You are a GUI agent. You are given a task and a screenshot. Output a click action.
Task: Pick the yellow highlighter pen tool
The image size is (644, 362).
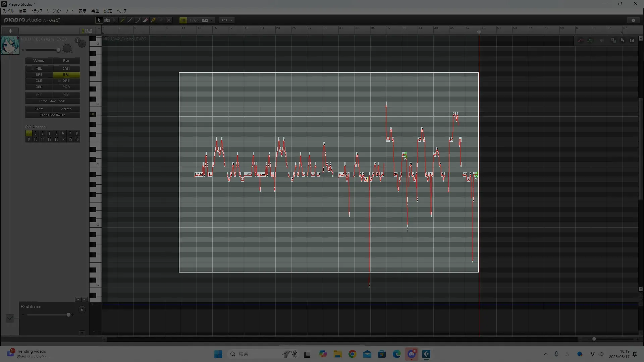pyautogui.click(x=153, y=20)
